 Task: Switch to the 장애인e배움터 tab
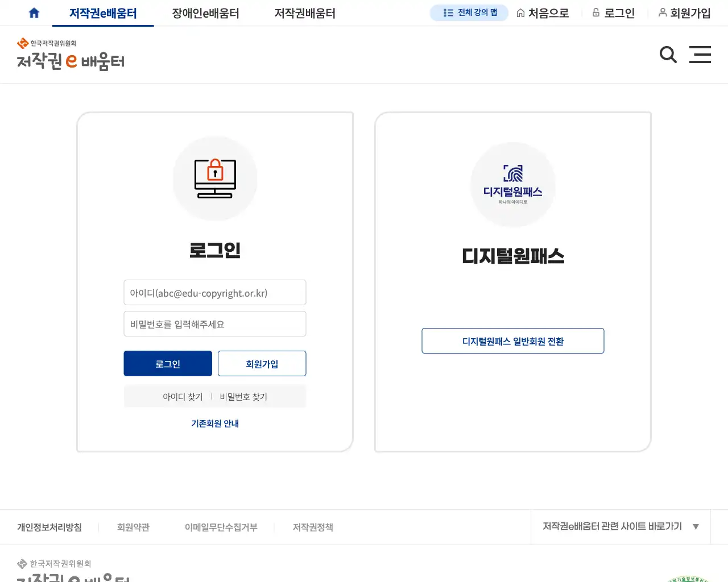[x=204, y=13]
